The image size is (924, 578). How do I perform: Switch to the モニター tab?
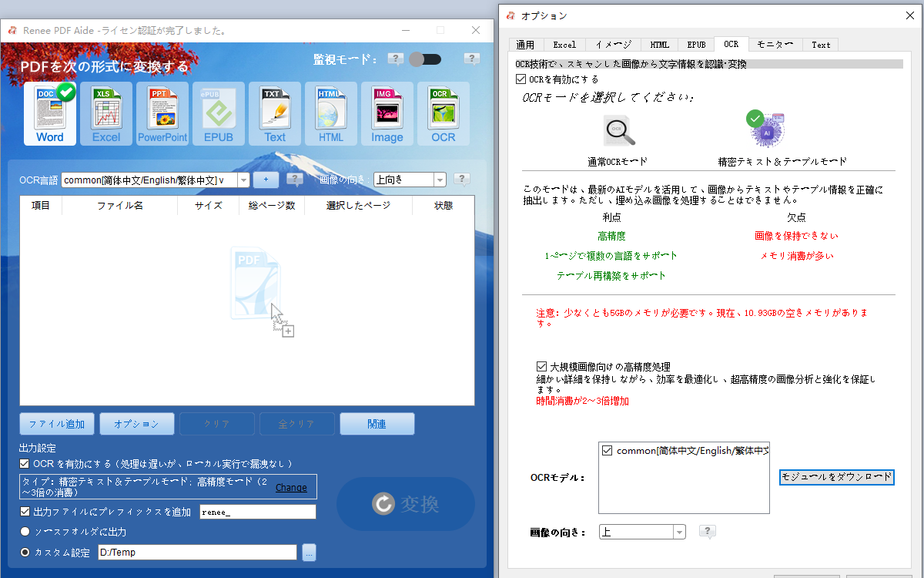point(775,45)
